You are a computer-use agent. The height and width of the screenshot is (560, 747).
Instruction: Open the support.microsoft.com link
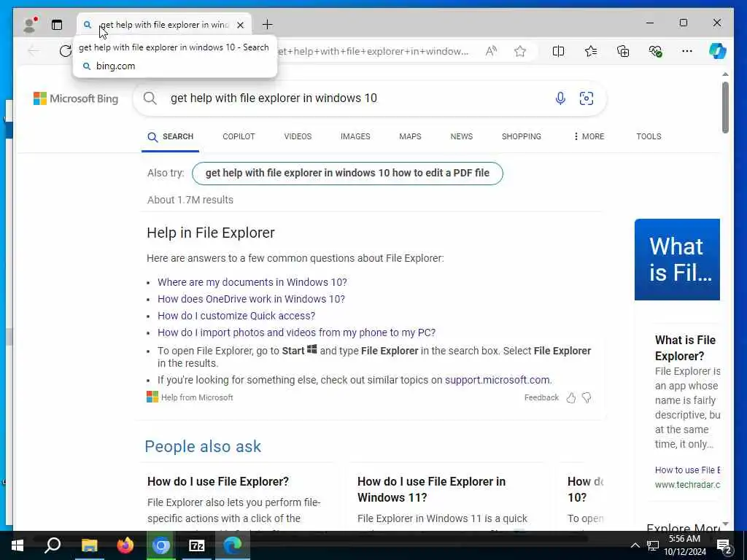tap(498, 380)
